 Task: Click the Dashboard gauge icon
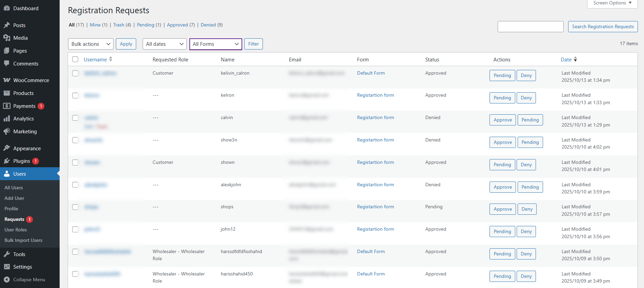[x=7, y=8]
